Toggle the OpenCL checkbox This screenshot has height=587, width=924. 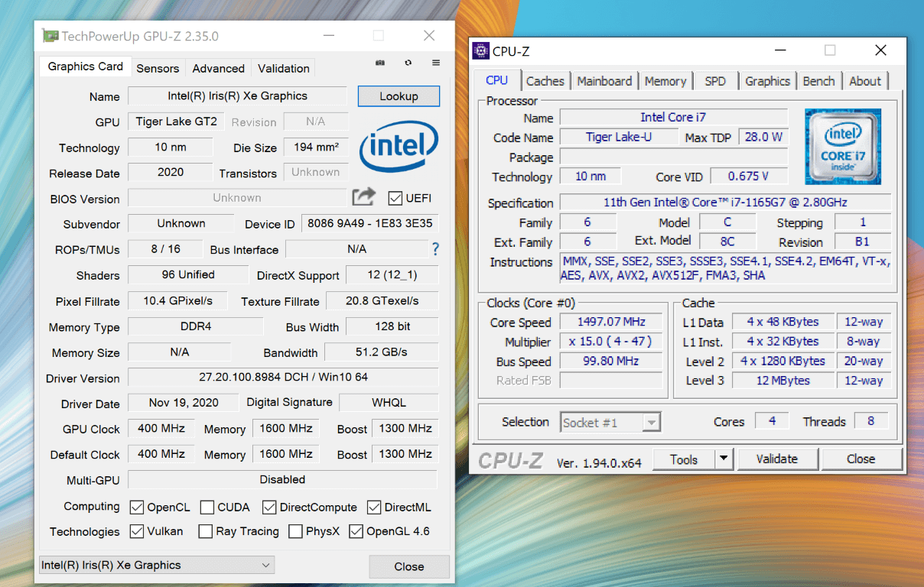(137, 508)
